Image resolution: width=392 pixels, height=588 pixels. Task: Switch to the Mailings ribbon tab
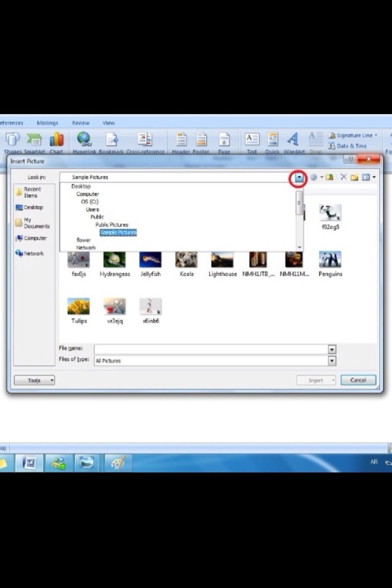[x=47, y=123]
